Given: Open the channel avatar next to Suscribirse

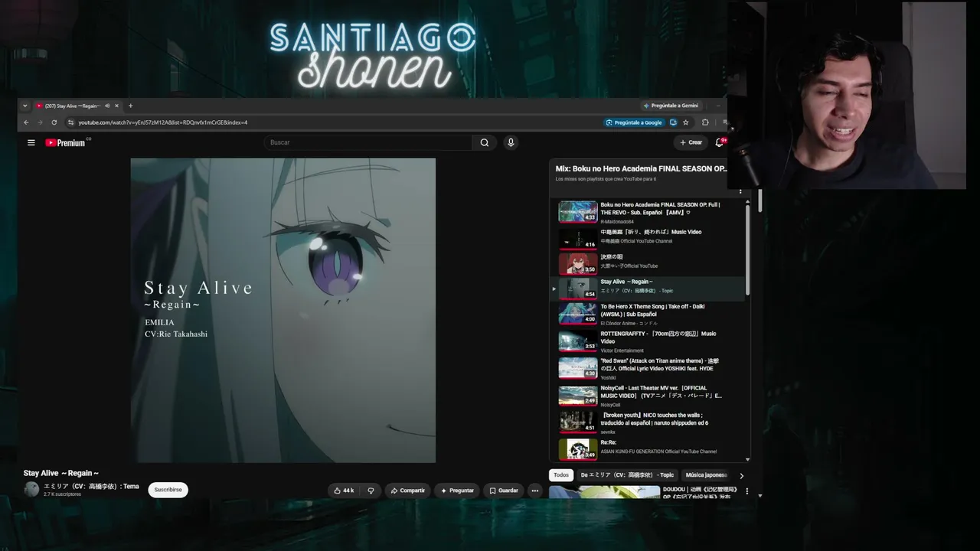Looking at the screenshot, I should click(x=31, y=490).
